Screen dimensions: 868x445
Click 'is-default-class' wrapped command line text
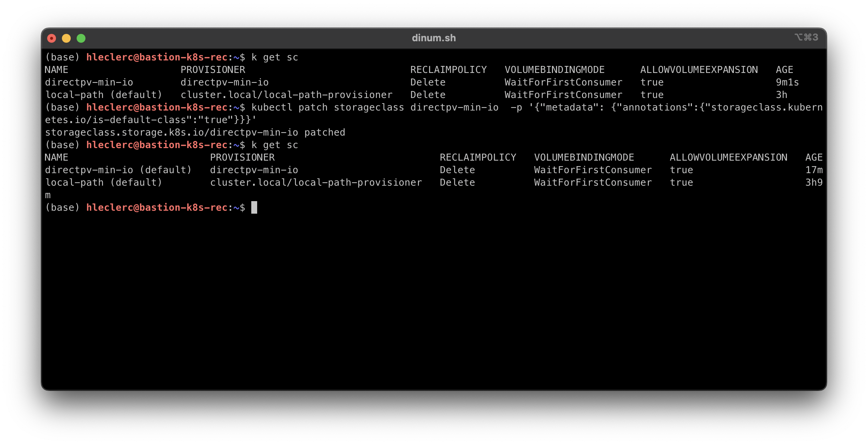139,120
